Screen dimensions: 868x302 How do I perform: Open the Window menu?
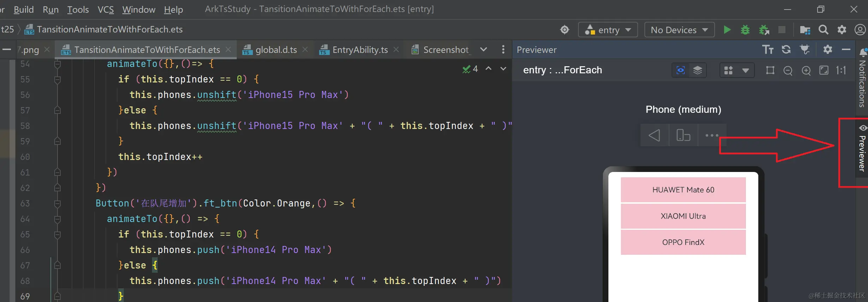click(139, 10)
